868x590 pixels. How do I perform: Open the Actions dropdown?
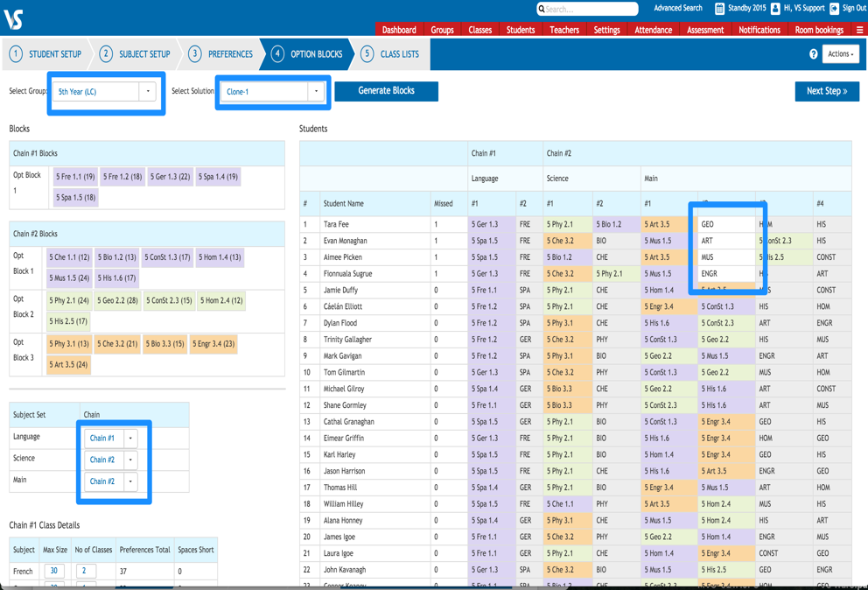pos(840,53)
